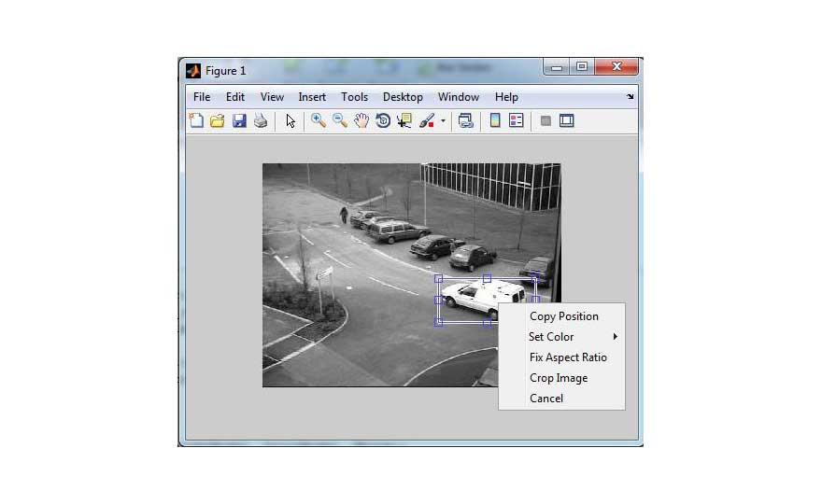
Task: Open the Brush tool color dropdown arrow
Action: coord(443,120)
